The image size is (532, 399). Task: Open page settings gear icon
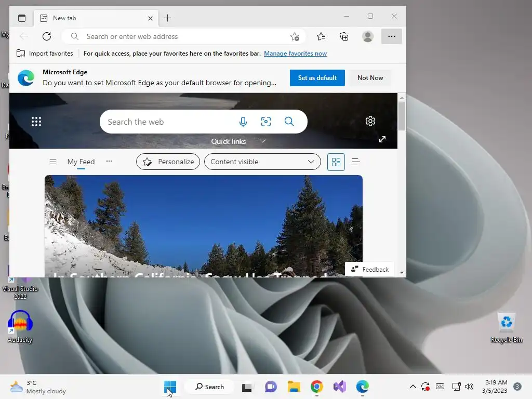[x=370, y=121]
